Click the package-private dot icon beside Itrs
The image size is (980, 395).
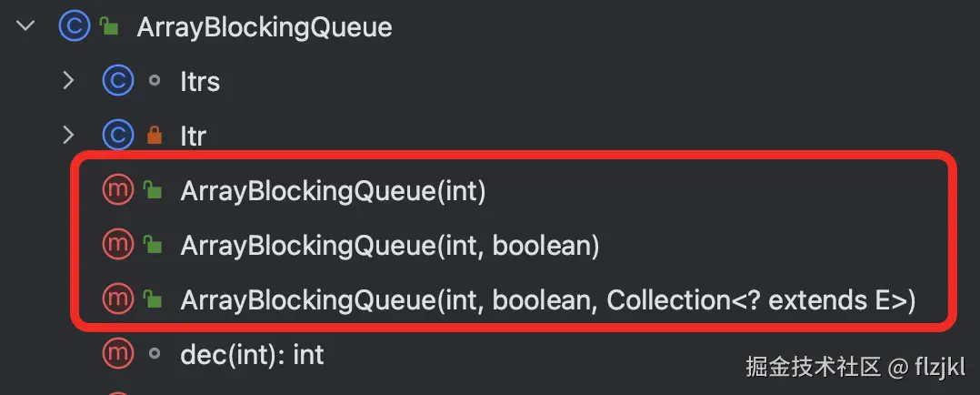[155, 81]
